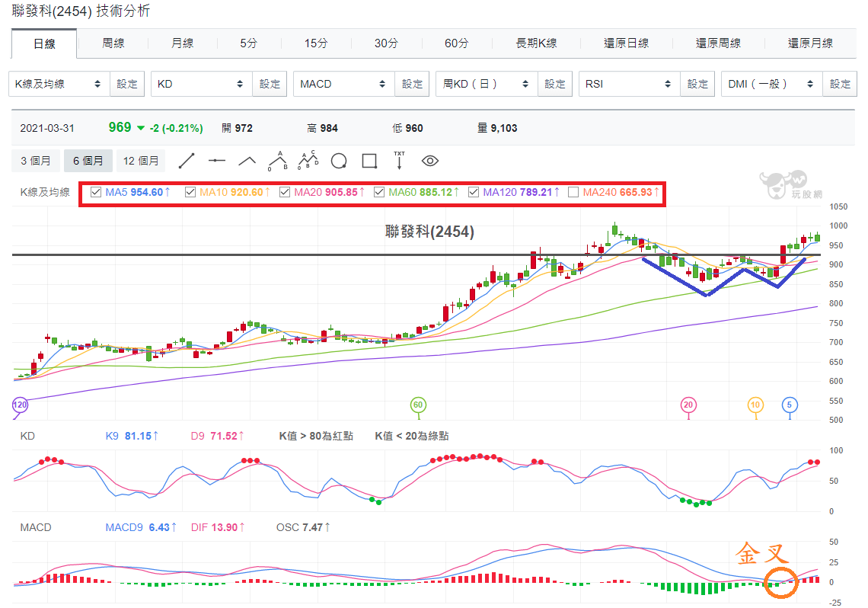The image size is (868, 608).
Task: Click the OSC 7.47 value
Action: pyautogui.click(x=303, y=528)
